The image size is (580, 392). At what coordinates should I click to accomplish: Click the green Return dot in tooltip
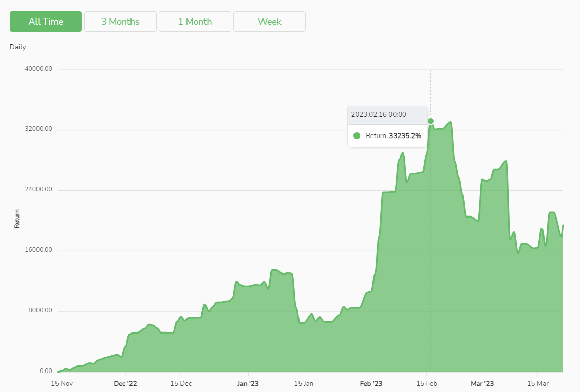coord(357,136)
